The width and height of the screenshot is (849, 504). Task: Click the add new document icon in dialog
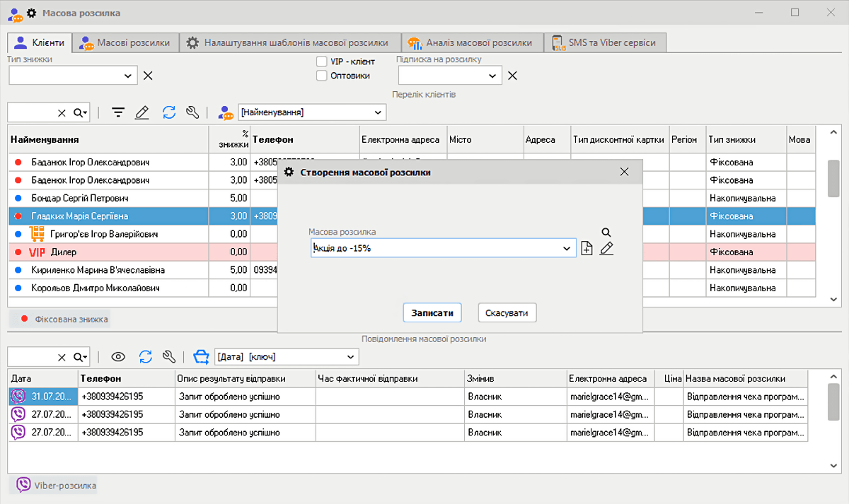[587, 248]
